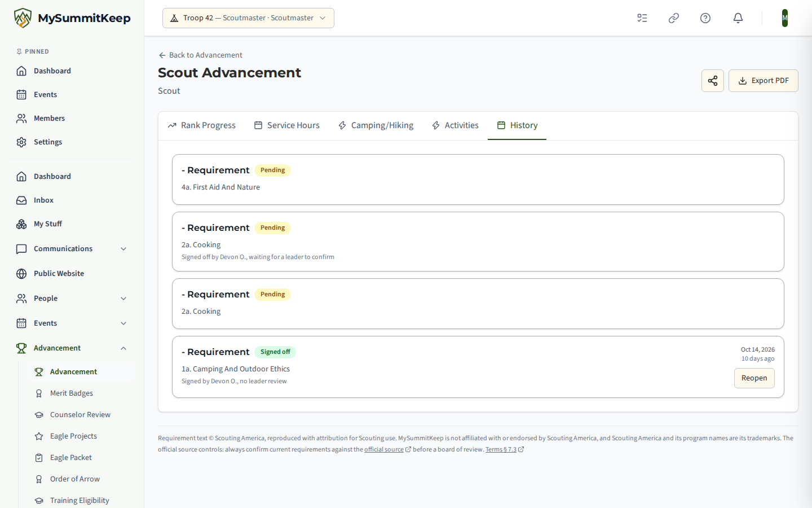Follow the Back to Advancement link
This screenshot has height=508, width=812.
tap(200, 55)
